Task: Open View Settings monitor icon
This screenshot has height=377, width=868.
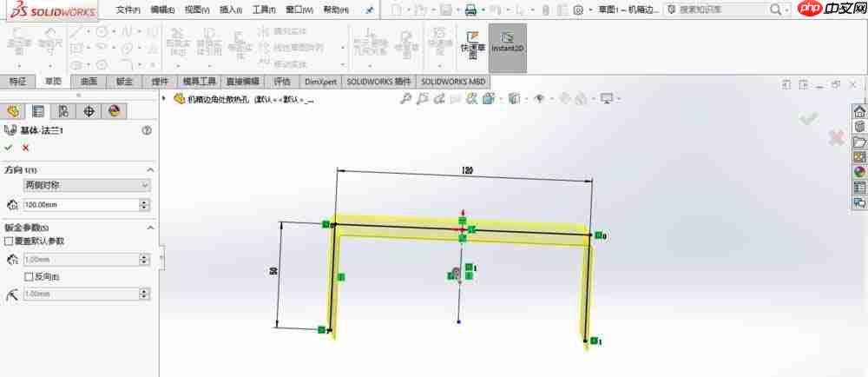Action: [x=607, y=98]
